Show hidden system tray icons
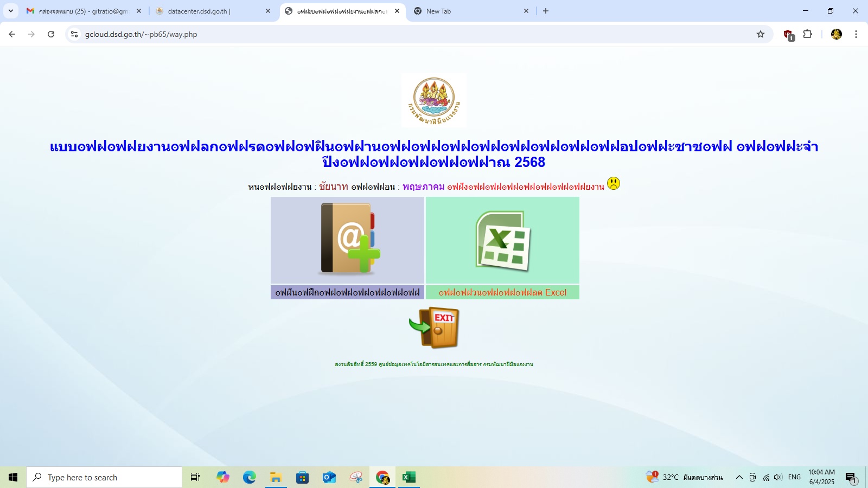 pyautogui.click(x=739, y=477)
